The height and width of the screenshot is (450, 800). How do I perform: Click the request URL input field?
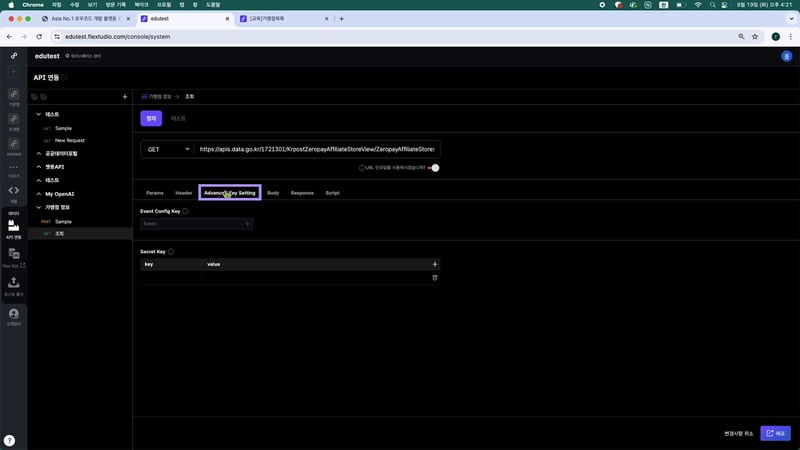pyautogui.click(x=316, y=149)
